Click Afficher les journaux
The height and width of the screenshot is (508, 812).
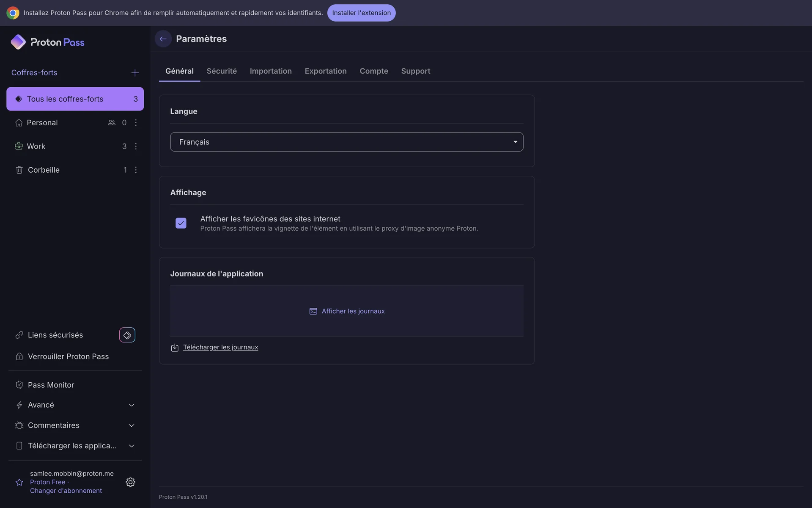click(x=353, y=311)
